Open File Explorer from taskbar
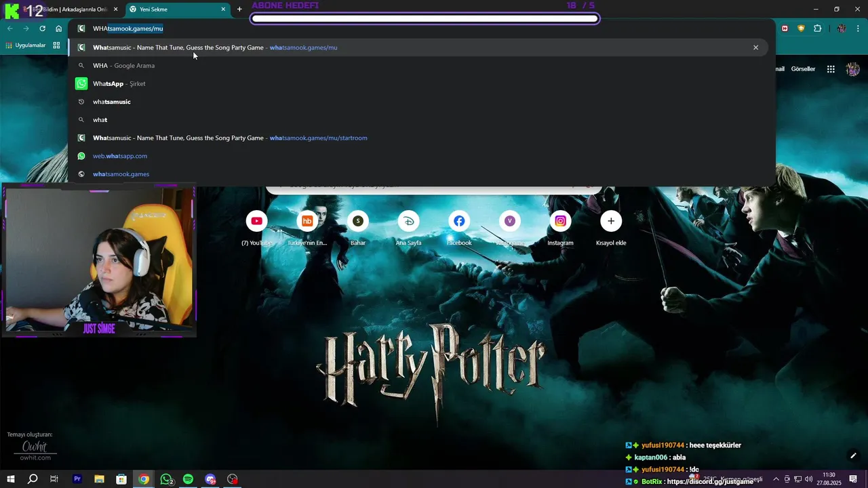The width and height of the screenshot is (868, 488). (99, 479)
